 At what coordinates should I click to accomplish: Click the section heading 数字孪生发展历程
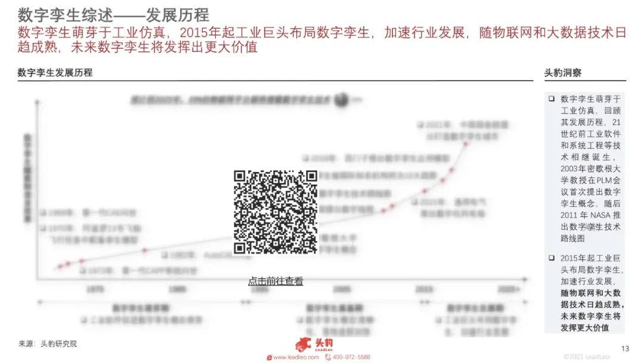(55, 73)
